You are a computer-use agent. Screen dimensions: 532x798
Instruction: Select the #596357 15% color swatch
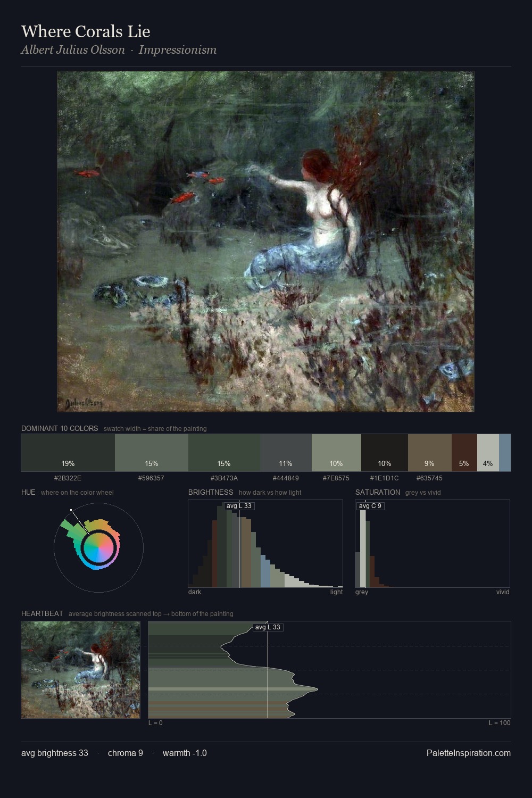click(x=152, y=453)
